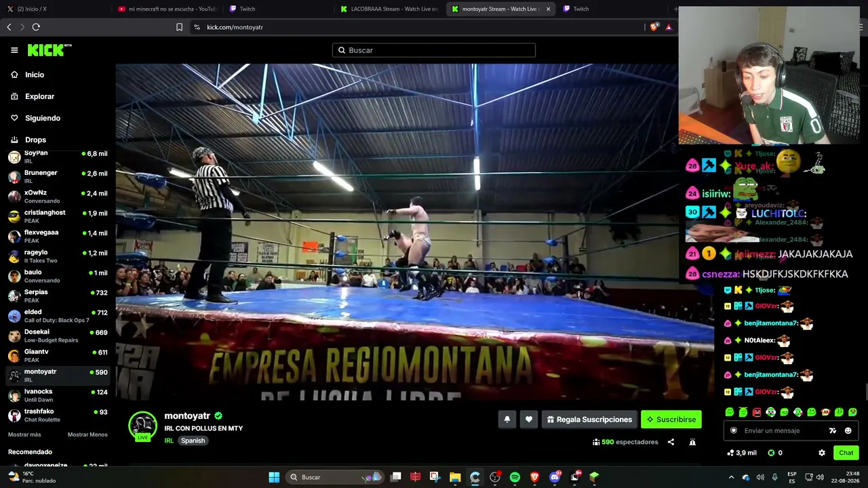The height and width of the screenshot is (488, 868).
Task: Click the Kick logo
Action: pyautogui.click(x=50, y=50)
